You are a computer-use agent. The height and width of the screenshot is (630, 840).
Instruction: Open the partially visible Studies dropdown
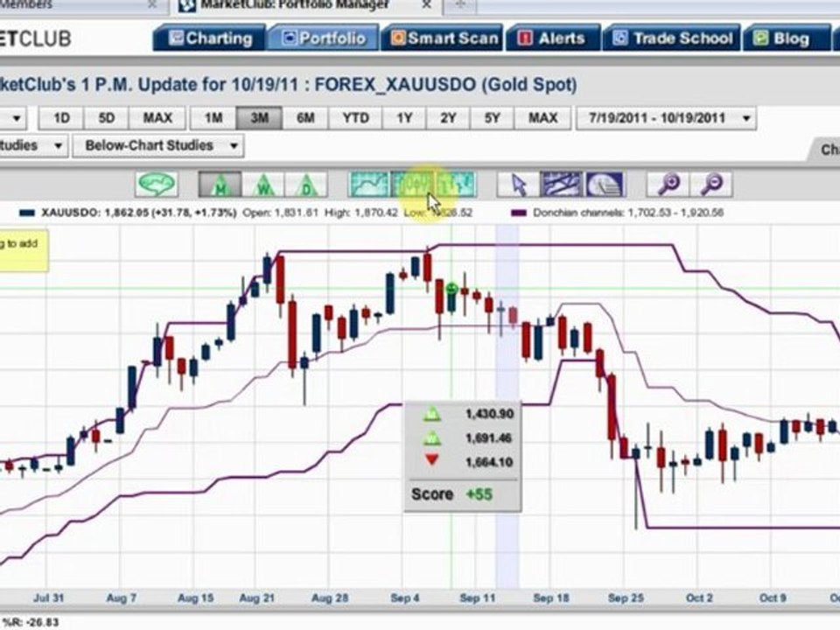[33, 146]
